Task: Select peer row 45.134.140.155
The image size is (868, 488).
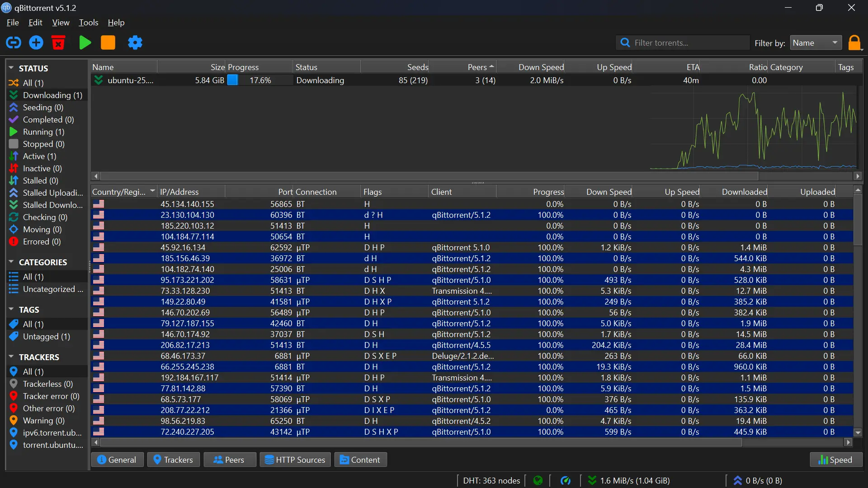Action: coord(472,204)
